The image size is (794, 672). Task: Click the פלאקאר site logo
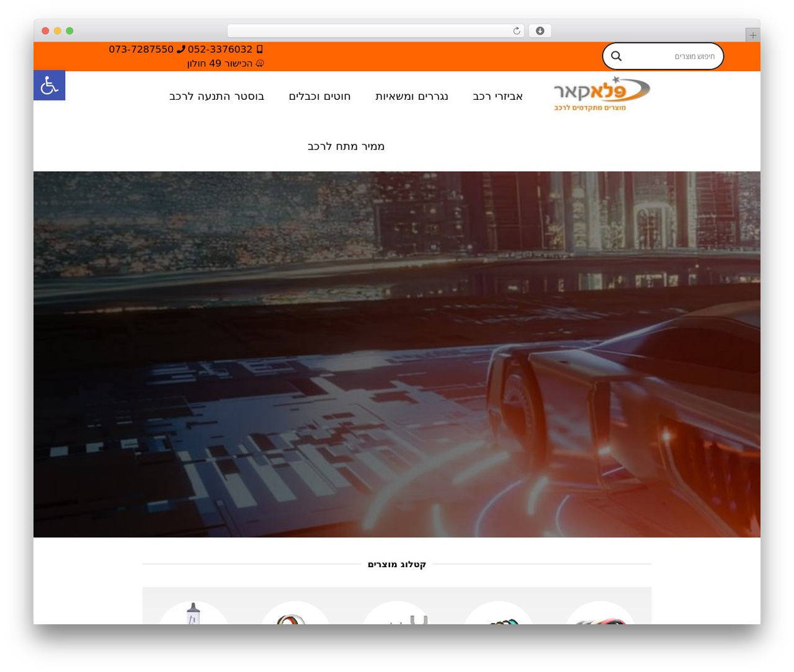(601, 94)
